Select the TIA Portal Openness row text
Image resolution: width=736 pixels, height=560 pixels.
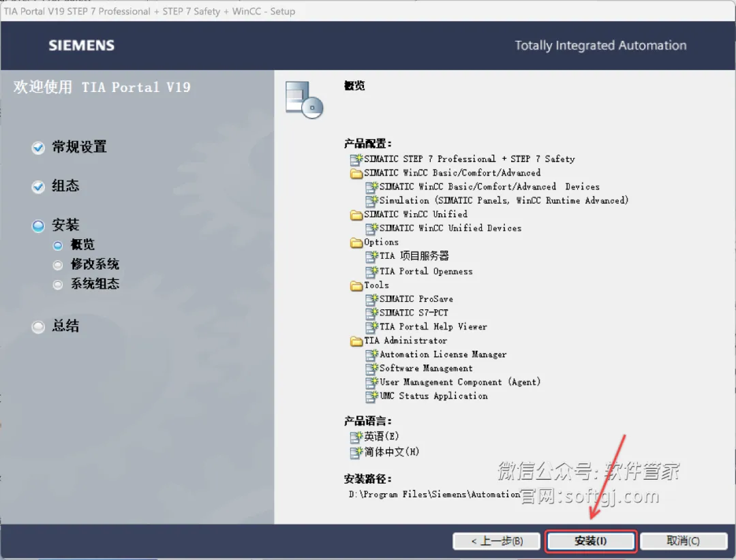point(426,271)
